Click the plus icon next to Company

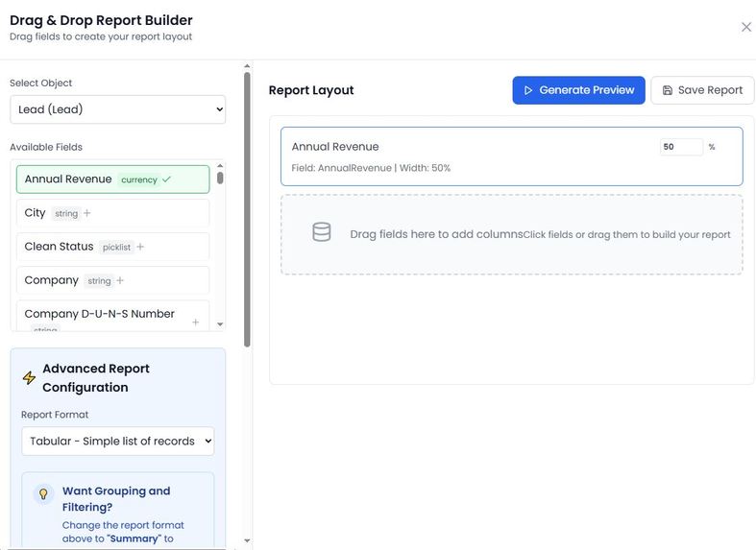click(x=120, y=280)
